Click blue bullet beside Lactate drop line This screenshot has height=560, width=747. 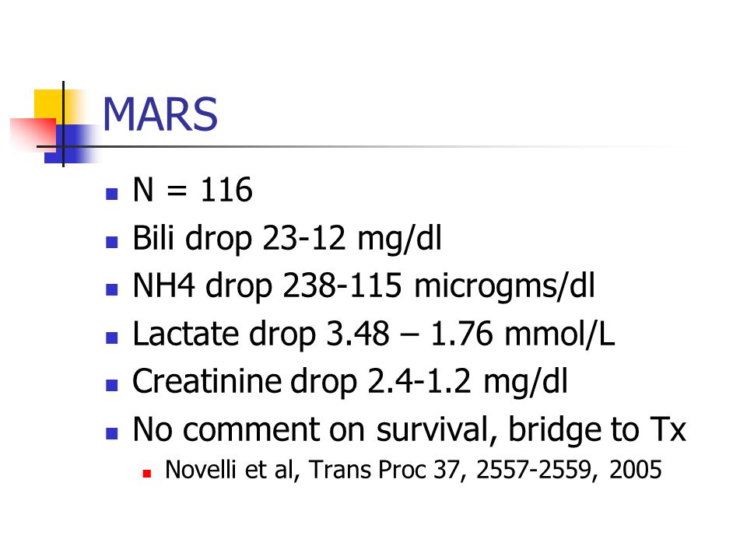coord(112,338)
